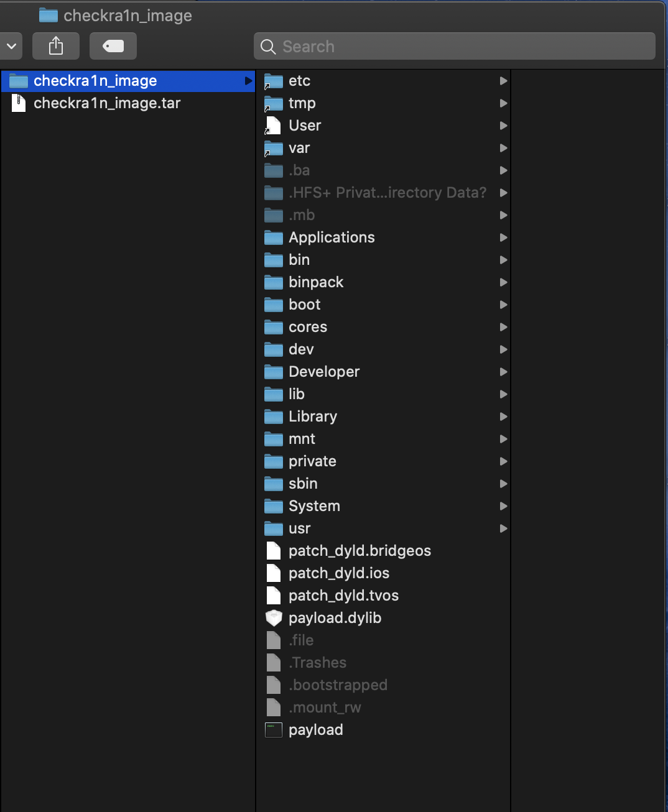Select the checkra1n_image folder row
Screen dimensions: 668x812
(128, 81)
